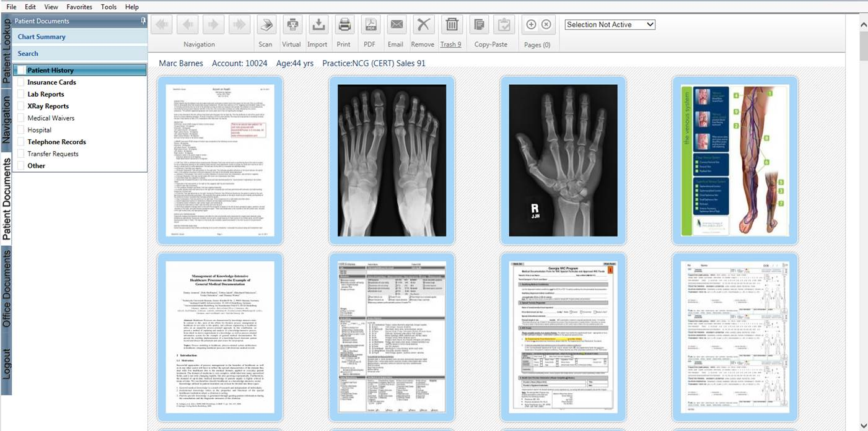Tick the Hospital checkbox
Screen dimensions: 868x431
click(x=20, y=130)
